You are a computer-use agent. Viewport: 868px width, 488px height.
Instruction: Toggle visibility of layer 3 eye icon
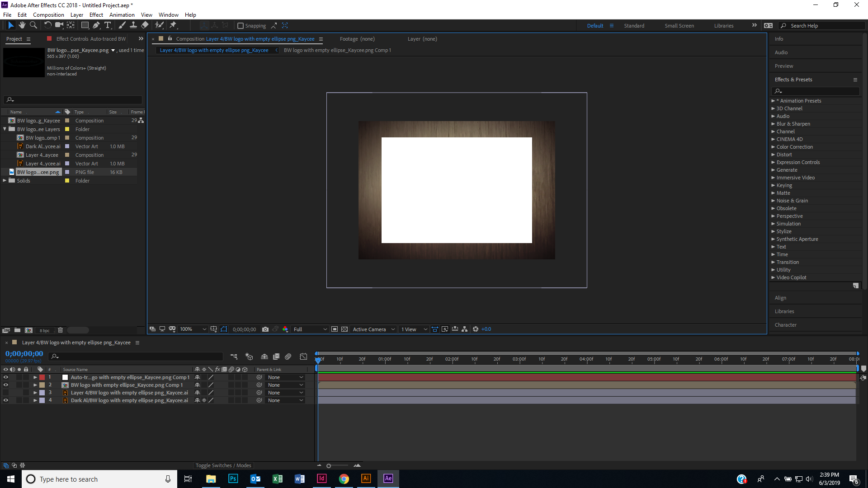[x=5, y=392]
